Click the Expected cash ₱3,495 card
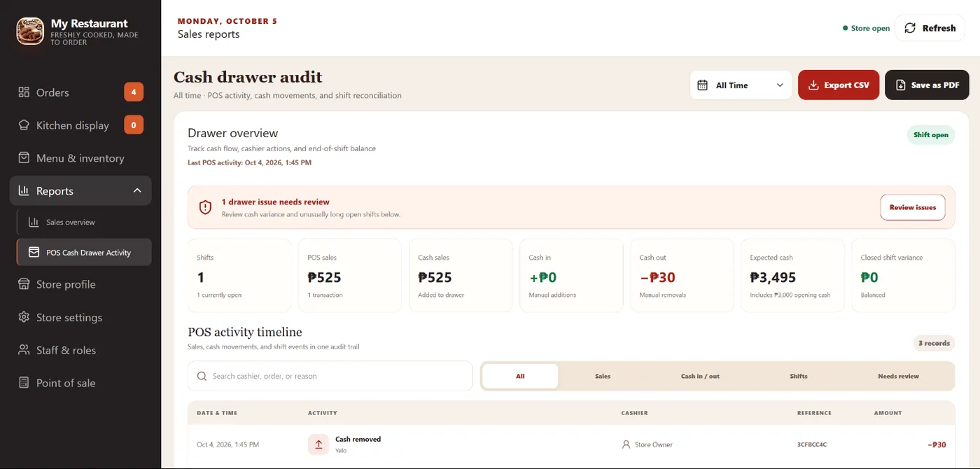The height and width of the screenshot is (469, 980). 792,275
